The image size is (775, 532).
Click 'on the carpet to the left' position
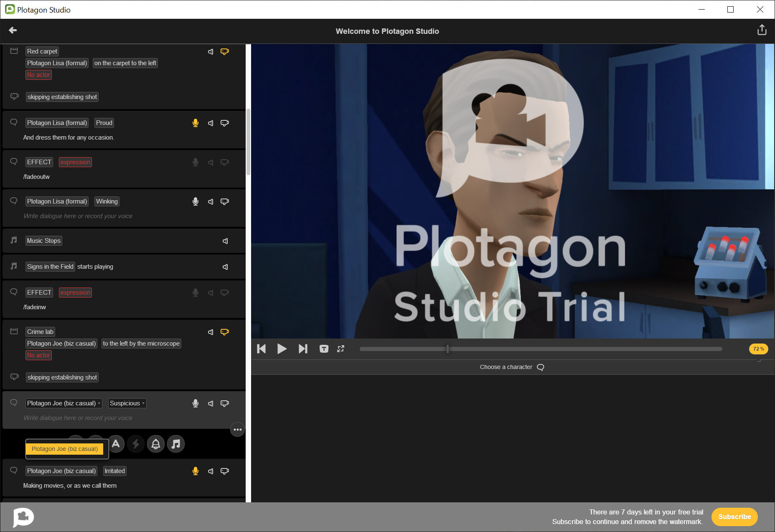pyautogui.click(x=125, y=63)
